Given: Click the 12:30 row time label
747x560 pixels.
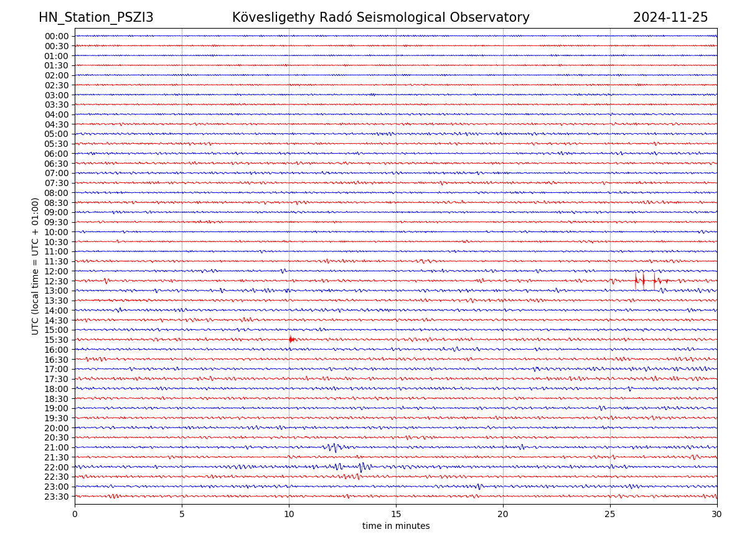Looking at the screenshot, I should tap(56, 281).
